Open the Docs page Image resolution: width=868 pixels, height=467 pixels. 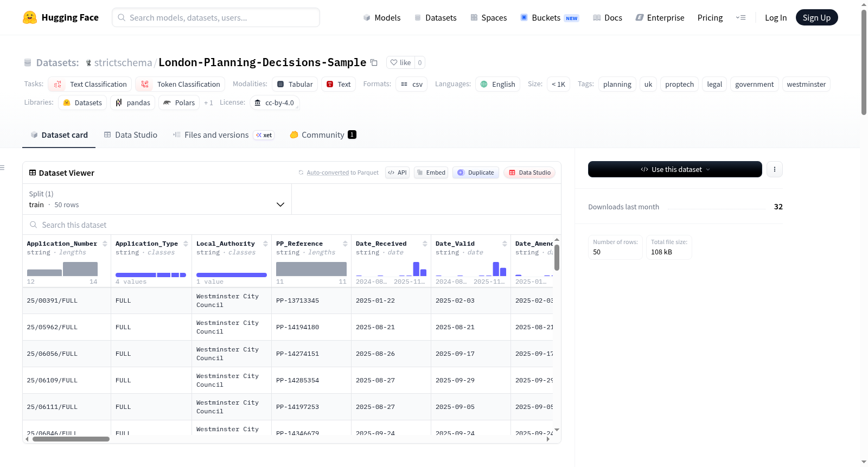[608, 17]
